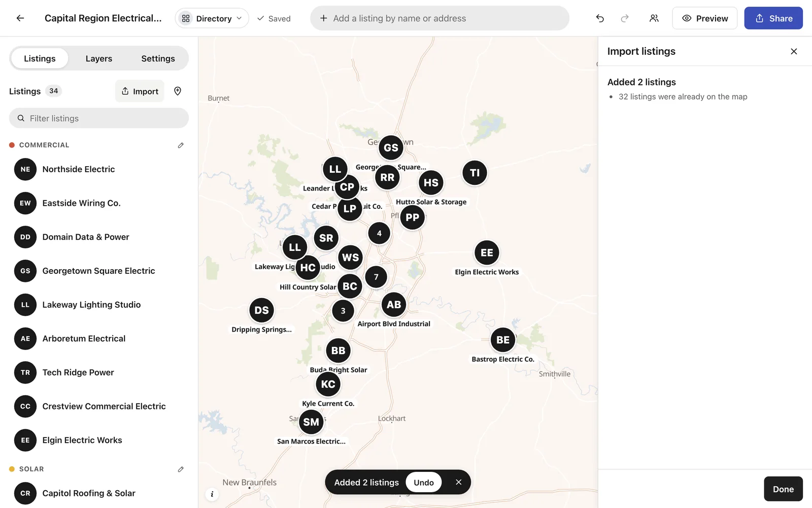
Task: Click the LP map marker
Action: tap(350, 208)
